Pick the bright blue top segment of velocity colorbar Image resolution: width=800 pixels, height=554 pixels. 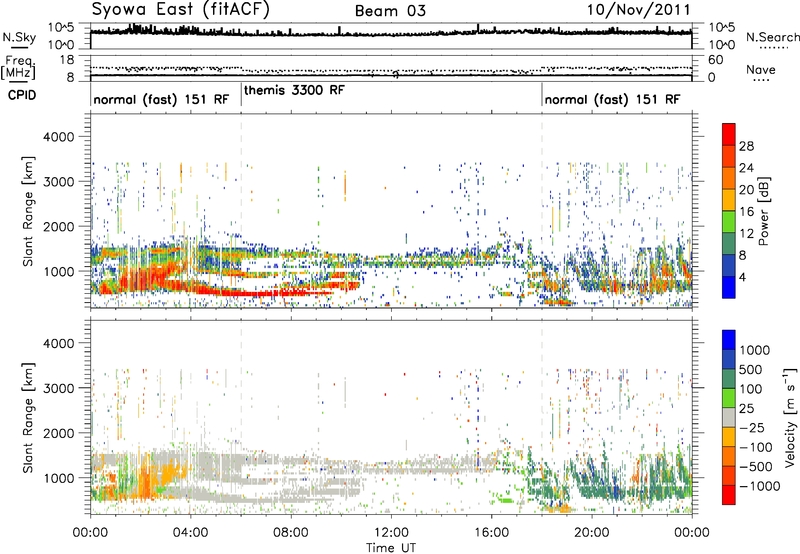729,340
